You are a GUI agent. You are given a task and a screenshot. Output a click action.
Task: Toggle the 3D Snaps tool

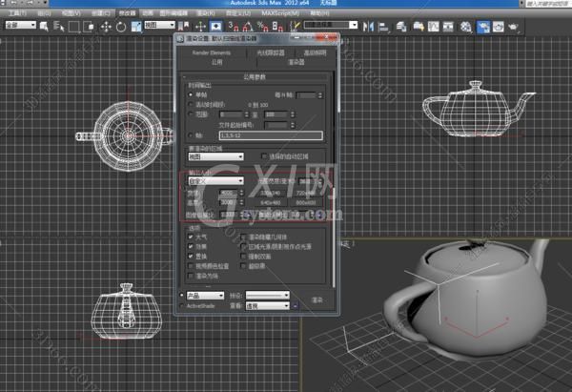[234, 27]
